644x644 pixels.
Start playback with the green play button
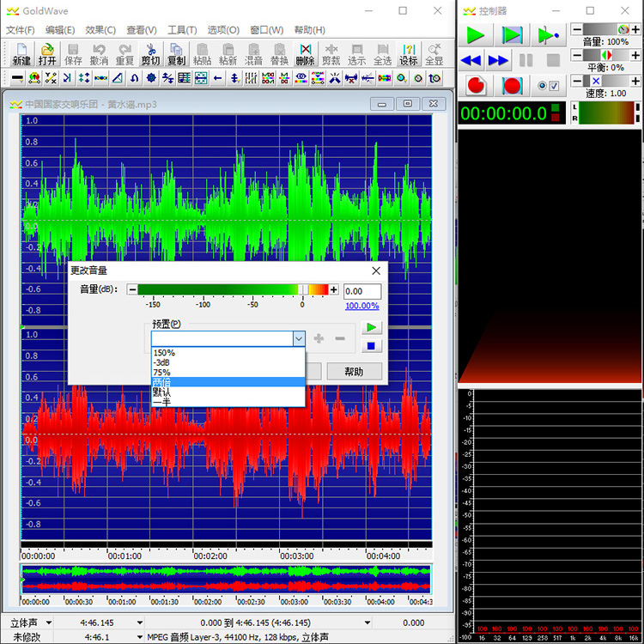476,35
